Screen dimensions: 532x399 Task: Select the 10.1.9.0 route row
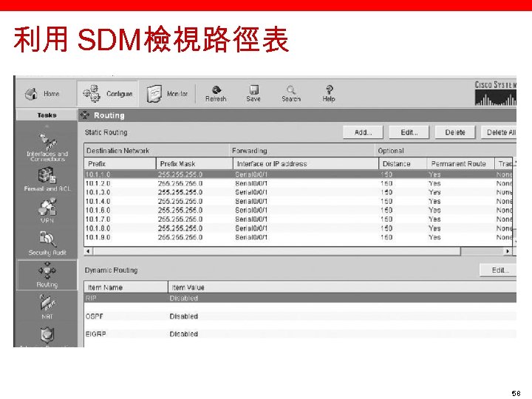299,237
